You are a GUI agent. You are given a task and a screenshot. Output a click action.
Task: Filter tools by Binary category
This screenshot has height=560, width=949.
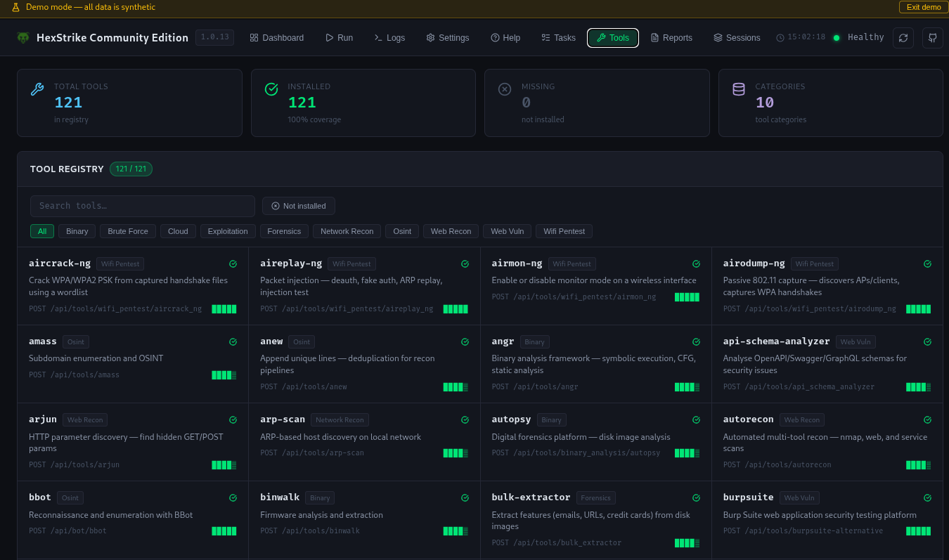click(x=77, y=231)
